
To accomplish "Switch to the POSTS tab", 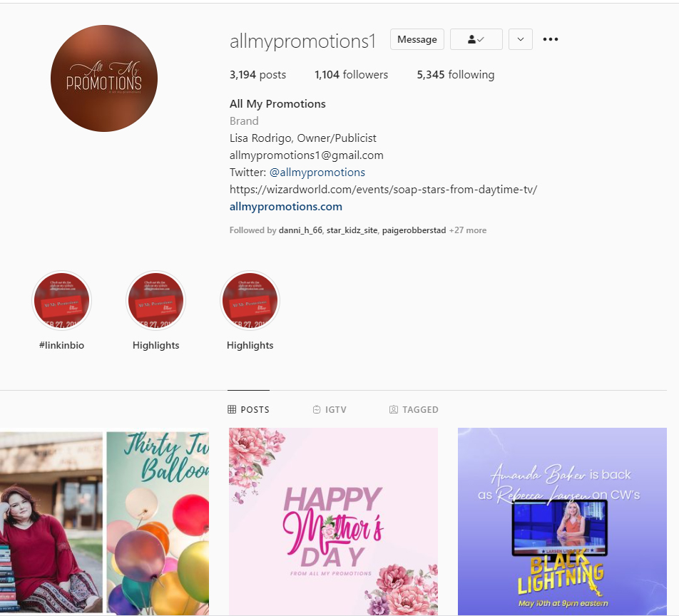I will [x=248, y=409].
